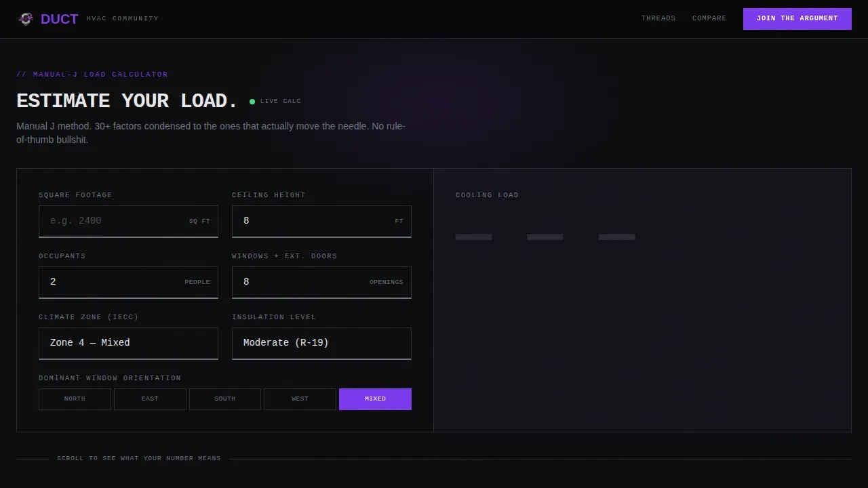Select South window orientation
Viewport: 868px width, 488px height.
click(225, 399)
